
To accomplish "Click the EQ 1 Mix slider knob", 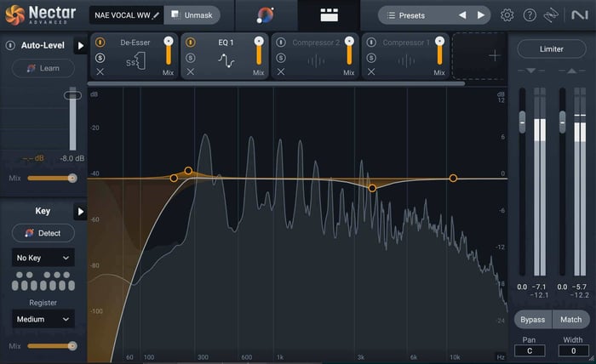I will (x=259, y=41).
